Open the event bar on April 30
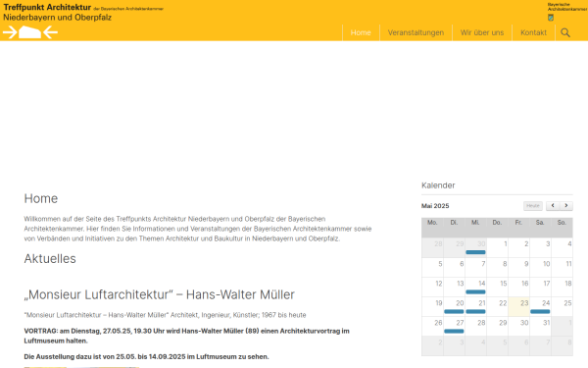 click(475, 252)
